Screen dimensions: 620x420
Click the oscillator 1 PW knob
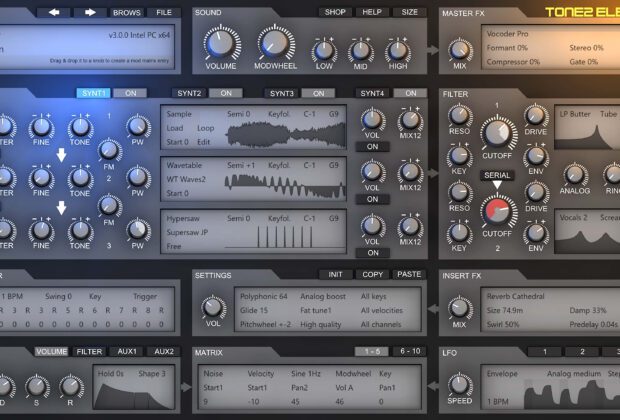(x=138, y=126)
